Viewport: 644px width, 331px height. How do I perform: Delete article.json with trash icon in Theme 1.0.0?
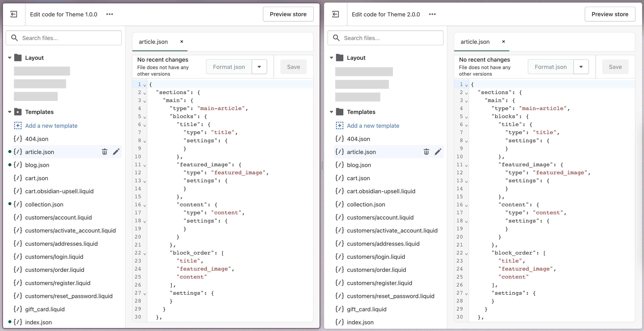click(104, 152)
